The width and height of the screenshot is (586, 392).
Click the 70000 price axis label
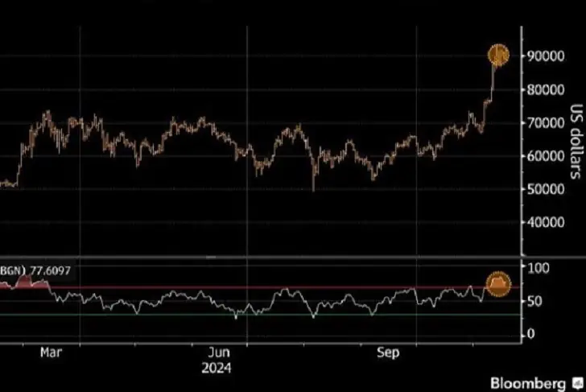546,123
